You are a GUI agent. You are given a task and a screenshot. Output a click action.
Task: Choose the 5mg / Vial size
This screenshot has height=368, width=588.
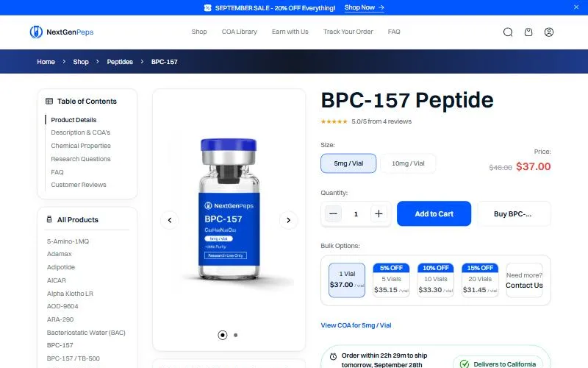348,163
